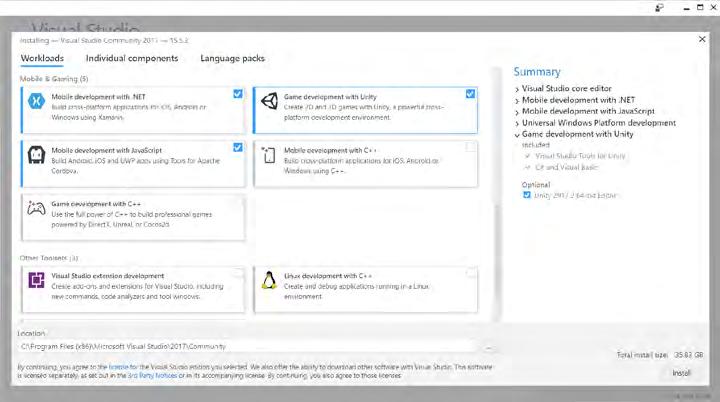Open the Individual components tab

132,58
